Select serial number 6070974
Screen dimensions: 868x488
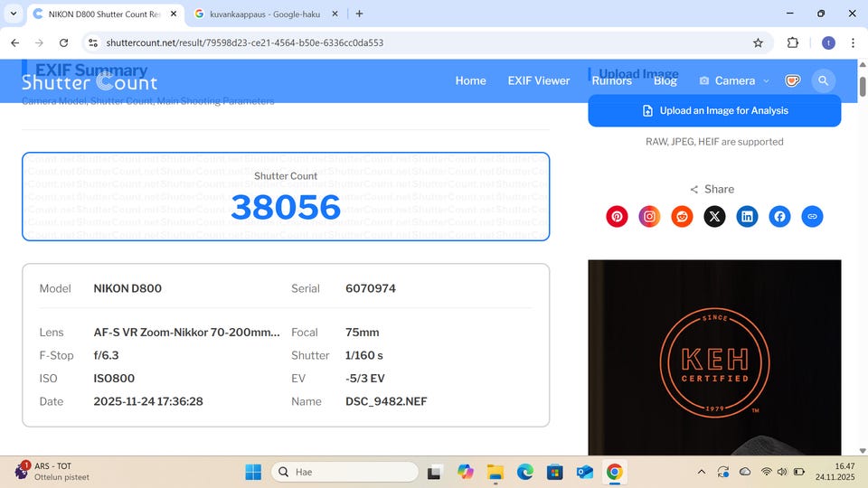click(x=371, y=288)
